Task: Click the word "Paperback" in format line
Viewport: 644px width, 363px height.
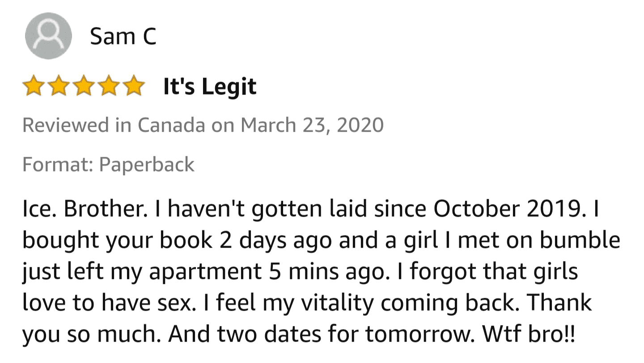Action: [147, 164]
